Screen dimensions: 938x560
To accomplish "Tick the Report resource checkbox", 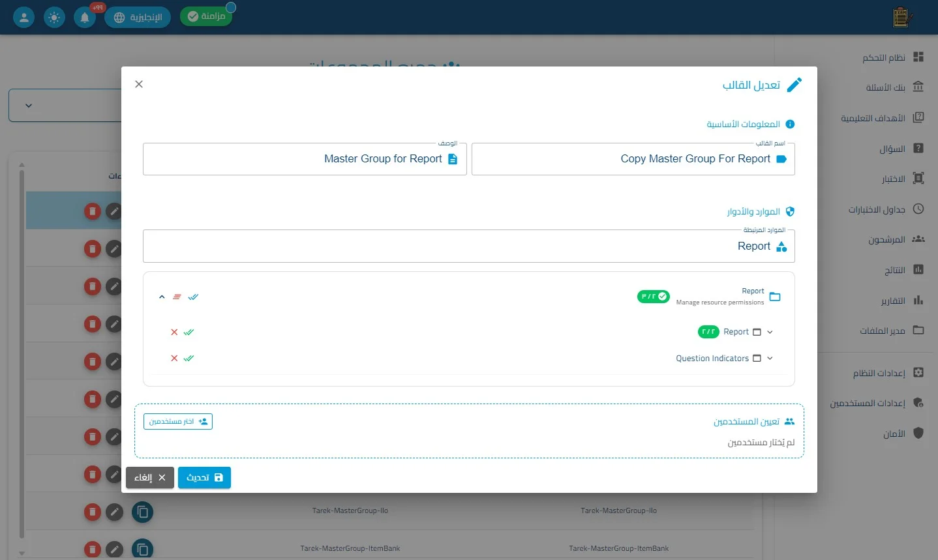I will [x=757, y=332].
